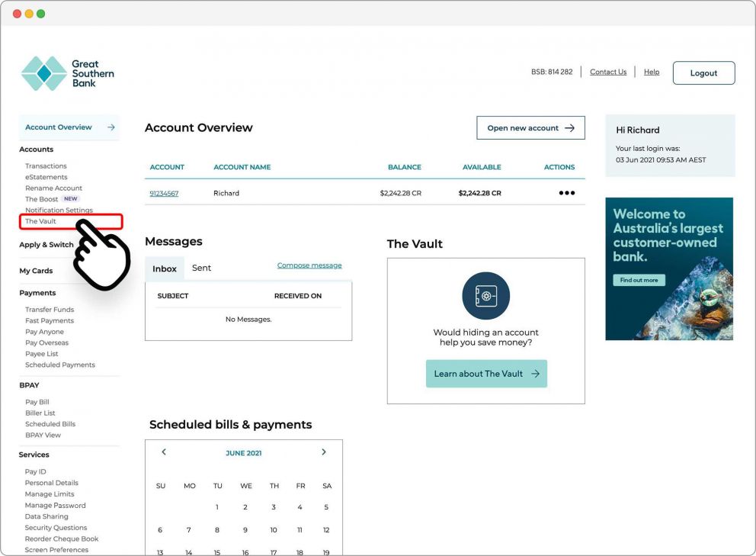Select Transfer Funds in Payments
The width and height of the screenshot is (756, 556).
[x=50, y=310]
